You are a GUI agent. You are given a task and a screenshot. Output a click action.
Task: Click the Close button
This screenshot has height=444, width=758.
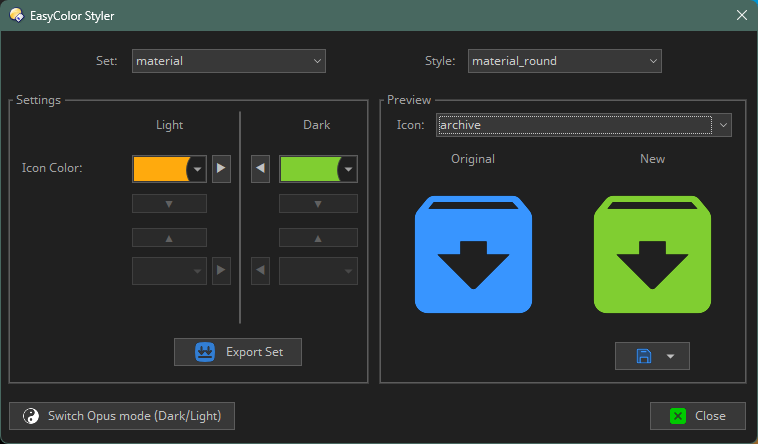click(698, 416)
